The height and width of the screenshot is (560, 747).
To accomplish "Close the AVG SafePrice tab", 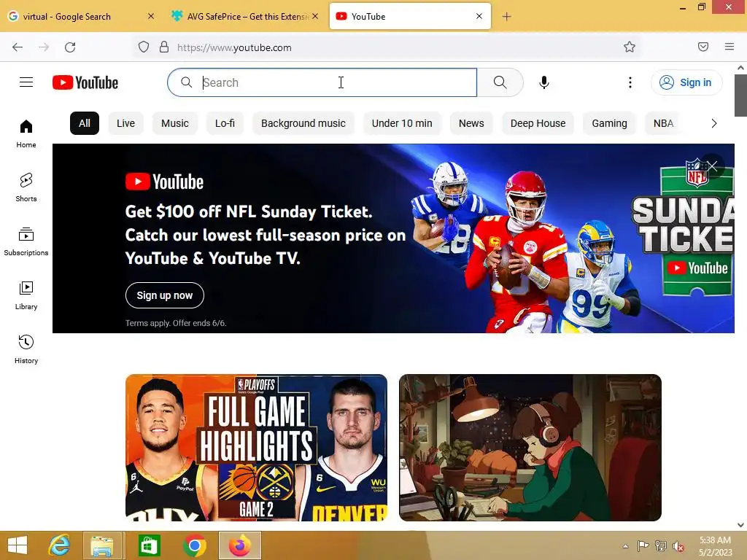I will [x=315, y=16].
